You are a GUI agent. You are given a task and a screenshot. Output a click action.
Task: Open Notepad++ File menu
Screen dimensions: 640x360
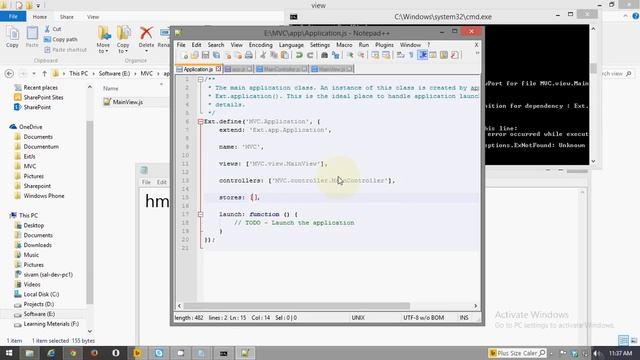(x=181, y=45)
